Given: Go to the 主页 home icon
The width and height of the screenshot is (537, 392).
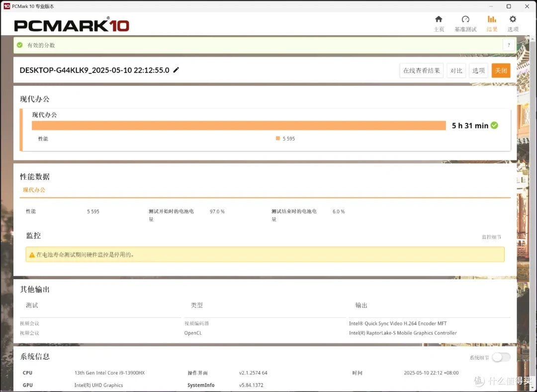Looking at the screenshot, I should [439, 19].
